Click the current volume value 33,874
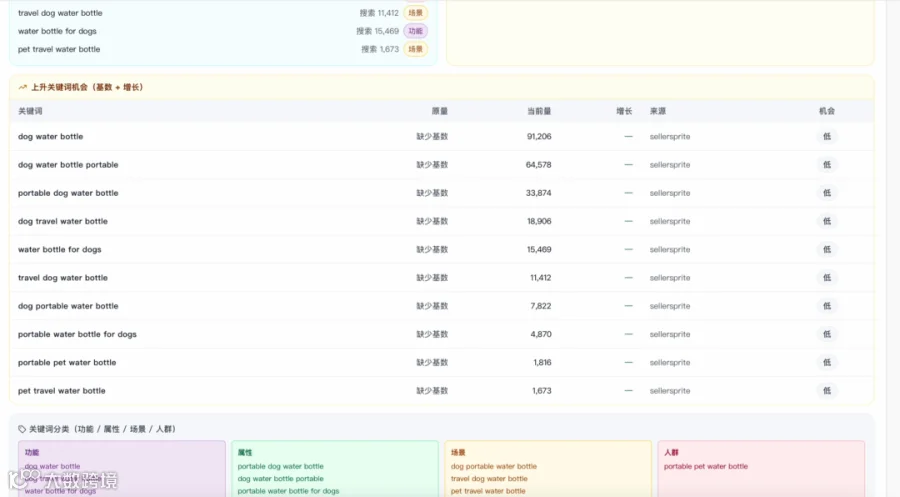900x497 pixels. pos(538,193)
